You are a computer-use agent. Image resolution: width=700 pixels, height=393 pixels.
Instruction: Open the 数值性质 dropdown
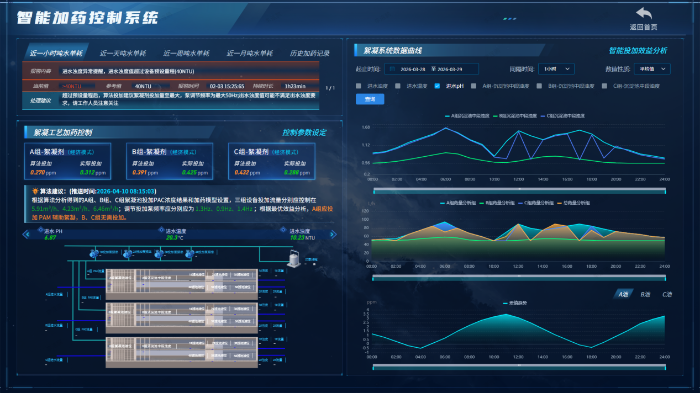click(x=652, y=69)
